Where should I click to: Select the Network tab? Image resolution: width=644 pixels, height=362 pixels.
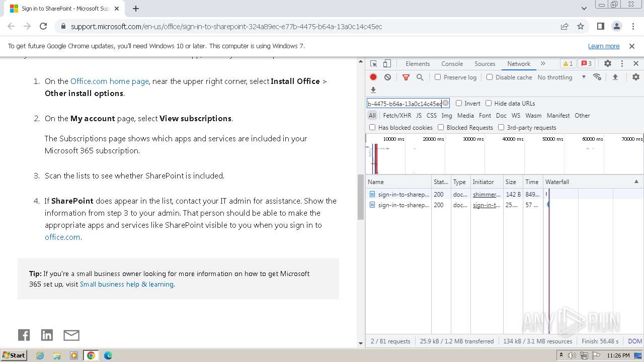click(x=519, y=64)
